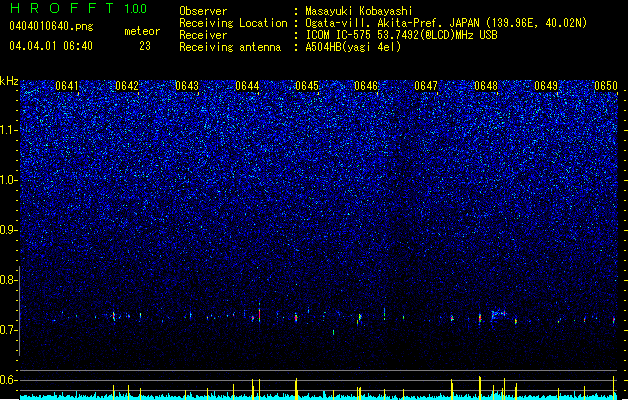This screenshot has height=400, width=629.
Task: Select the filename 0404010640.png
Action: pyautogui.click(x=51, y=26)
